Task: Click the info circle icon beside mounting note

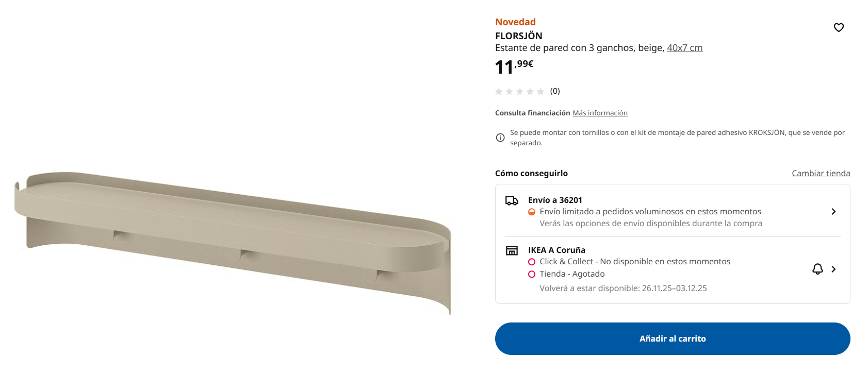Action: 500,138
